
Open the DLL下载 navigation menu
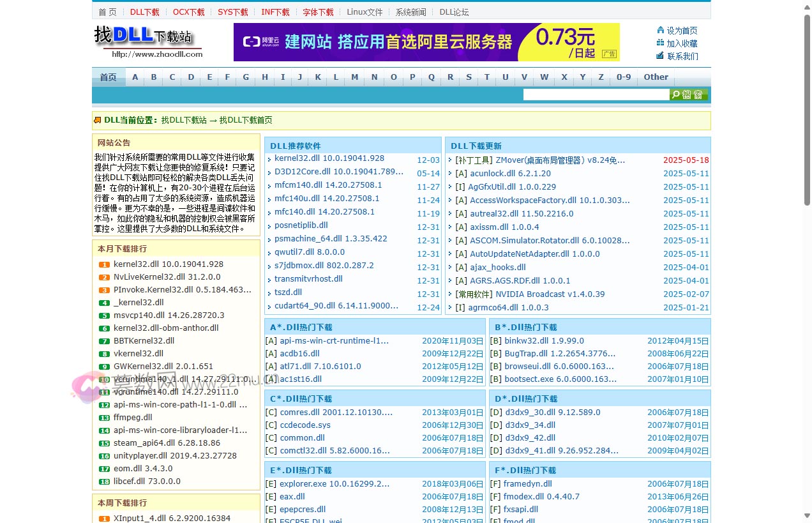coord(144,11)
